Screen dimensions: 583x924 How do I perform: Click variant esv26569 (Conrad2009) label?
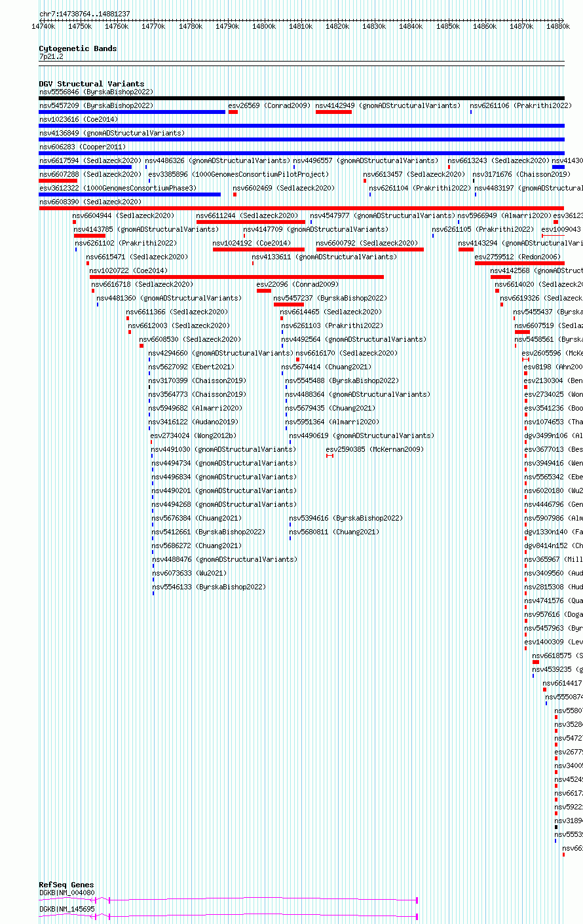tap(269, 105)
